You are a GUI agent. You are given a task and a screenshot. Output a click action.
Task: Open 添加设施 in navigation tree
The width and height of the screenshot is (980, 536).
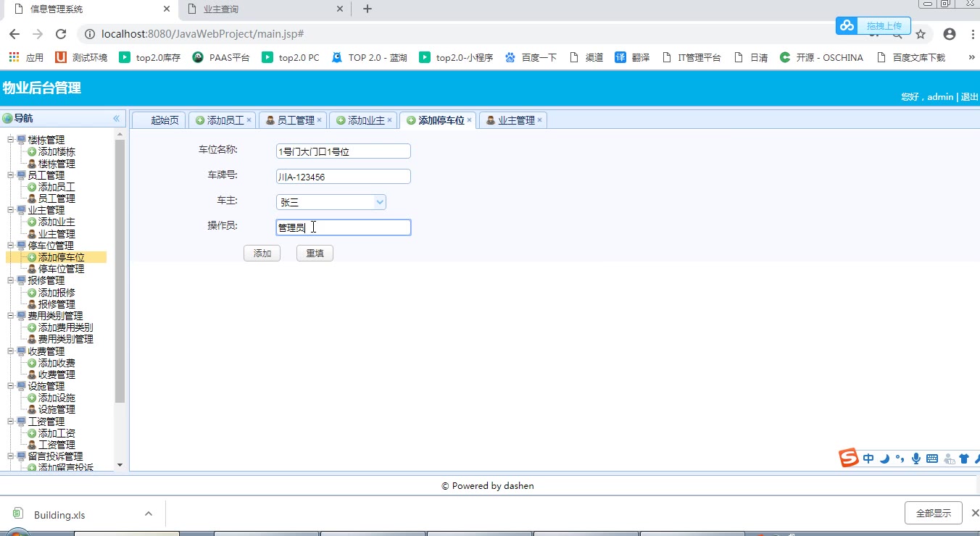pyautogui.click(x=57, y=398)
